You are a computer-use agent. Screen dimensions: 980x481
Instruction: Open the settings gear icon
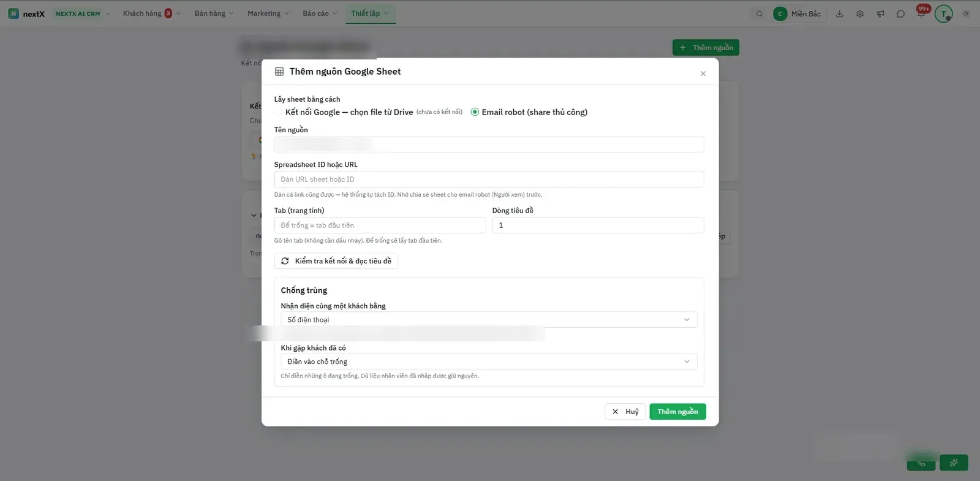pyautogui.click(x=860, y=13)
